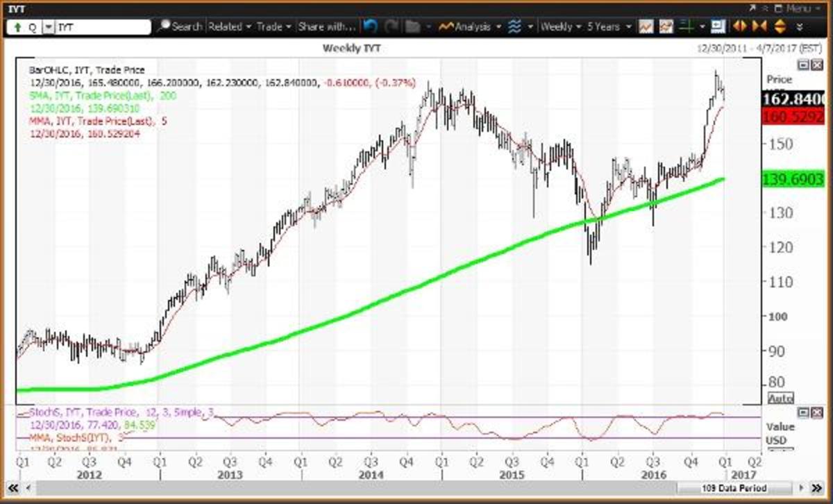This screenshot has width=833, height=504.
Task: Jump to end with double-right chevron
Action: (x=818, y=487)
